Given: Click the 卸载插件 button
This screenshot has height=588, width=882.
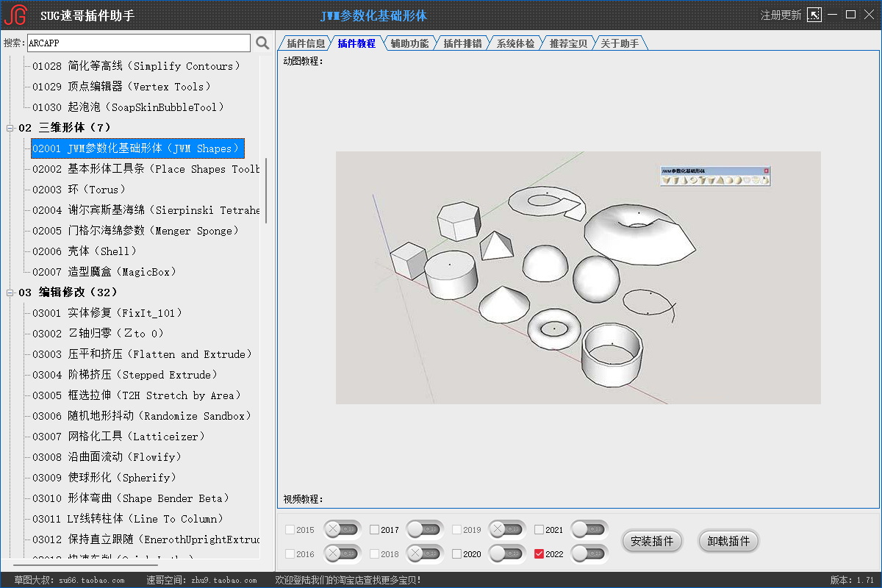Looking at the screenshot, I should (728, 542).
